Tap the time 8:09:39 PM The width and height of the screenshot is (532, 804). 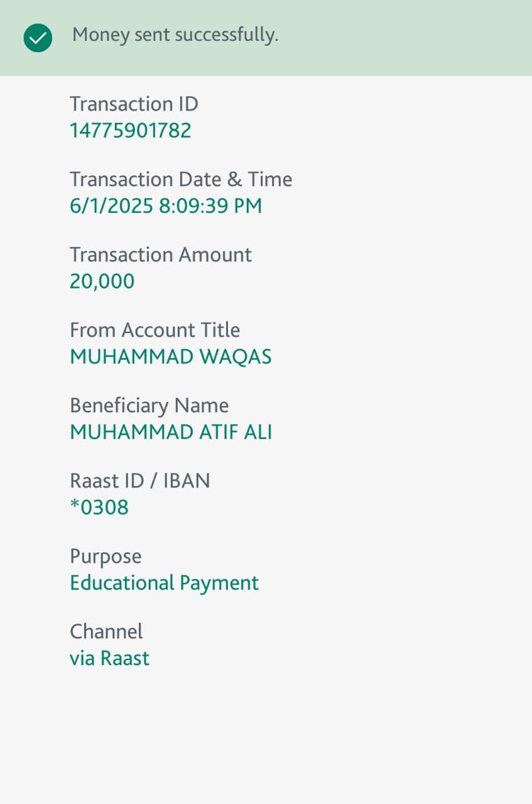210,206
